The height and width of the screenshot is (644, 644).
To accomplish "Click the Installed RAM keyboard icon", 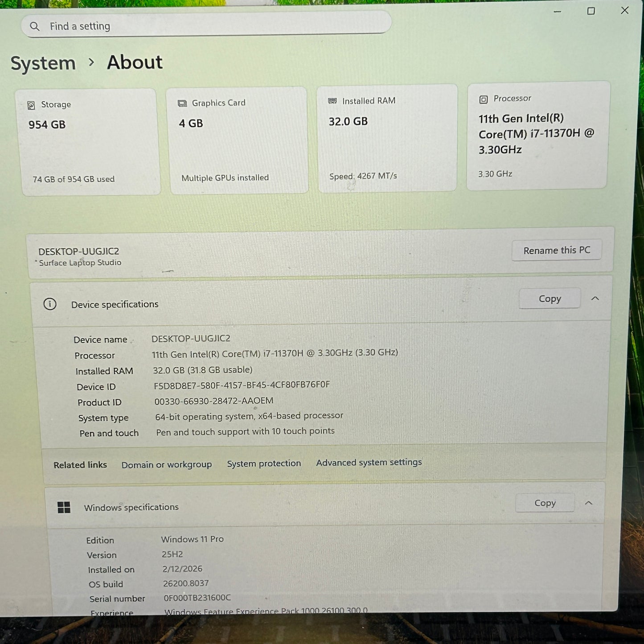I will coord(332,101).
